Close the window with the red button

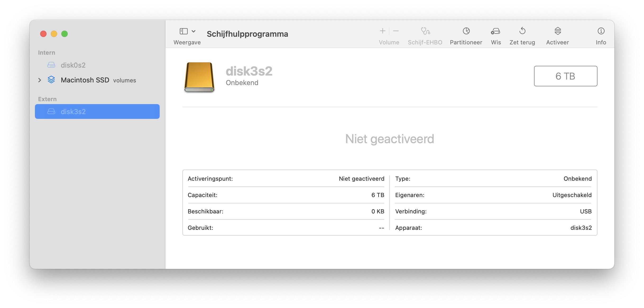[x=43, y=34]
